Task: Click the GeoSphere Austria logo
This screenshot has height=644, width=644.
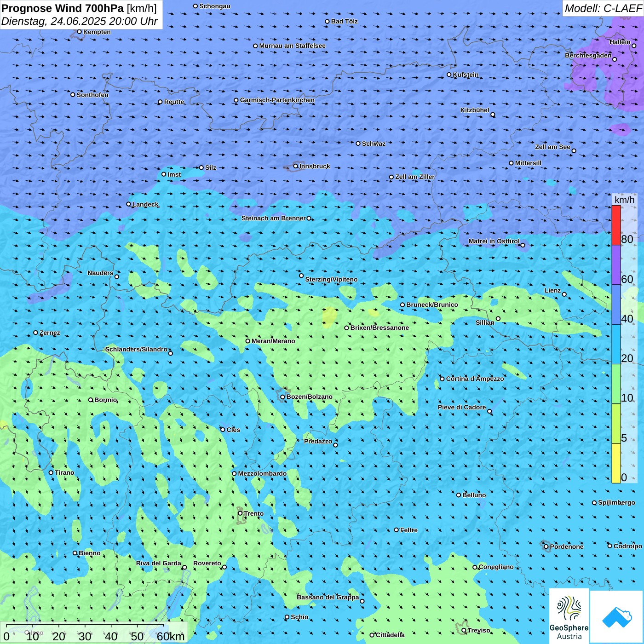Action: pyautogui.click(x=569, y=616)
